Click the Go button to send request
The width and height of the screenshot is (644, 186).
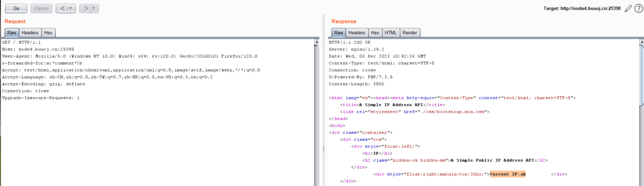click(16, 8)
